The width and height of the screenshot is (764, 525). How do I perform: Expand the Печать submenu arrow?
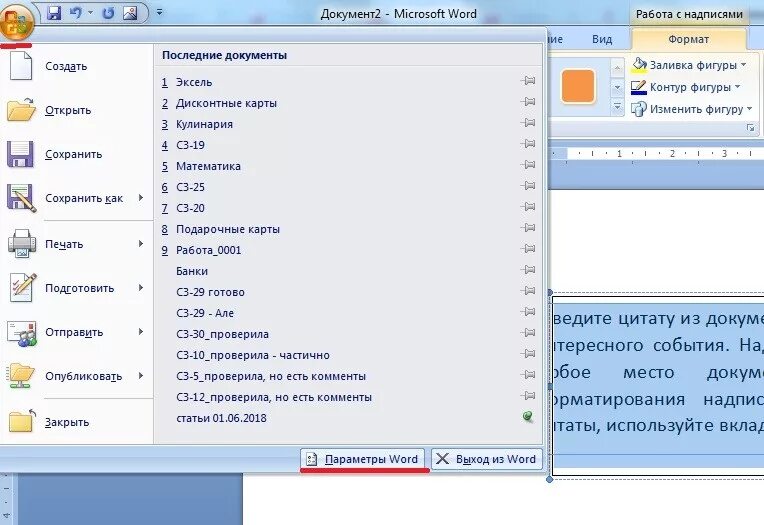141,243
